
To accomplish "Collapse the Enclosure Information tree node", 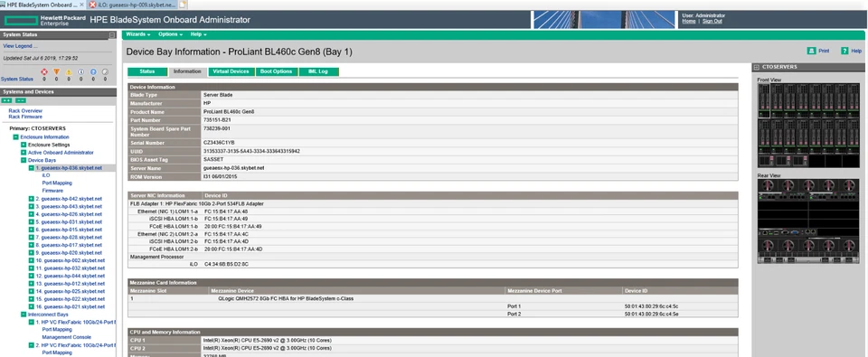I will [x=16, y=136].
